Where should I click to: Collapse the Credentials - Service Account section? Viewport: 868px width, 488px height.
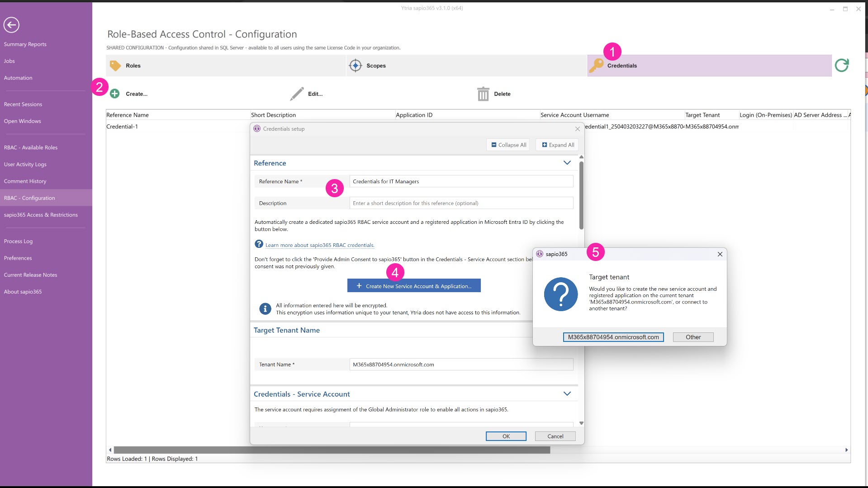pos(567,394)
